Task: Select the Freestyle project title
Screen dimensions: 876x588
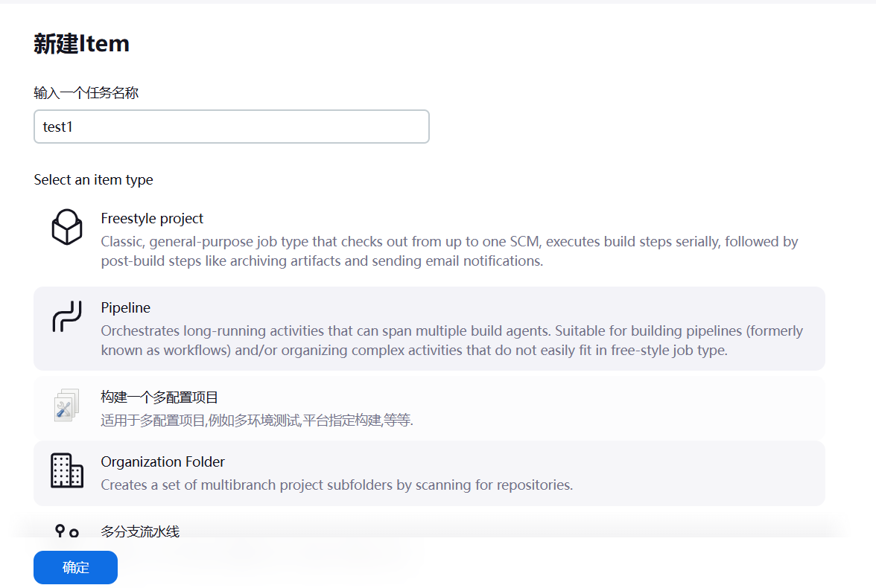Action: [152, 218]
